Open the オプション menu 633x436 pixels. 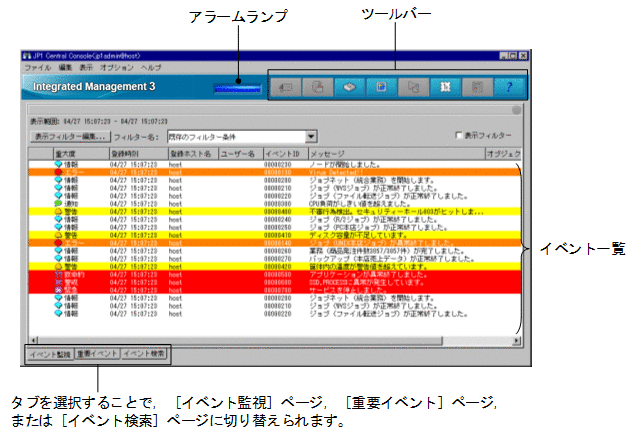pos(117,68)
